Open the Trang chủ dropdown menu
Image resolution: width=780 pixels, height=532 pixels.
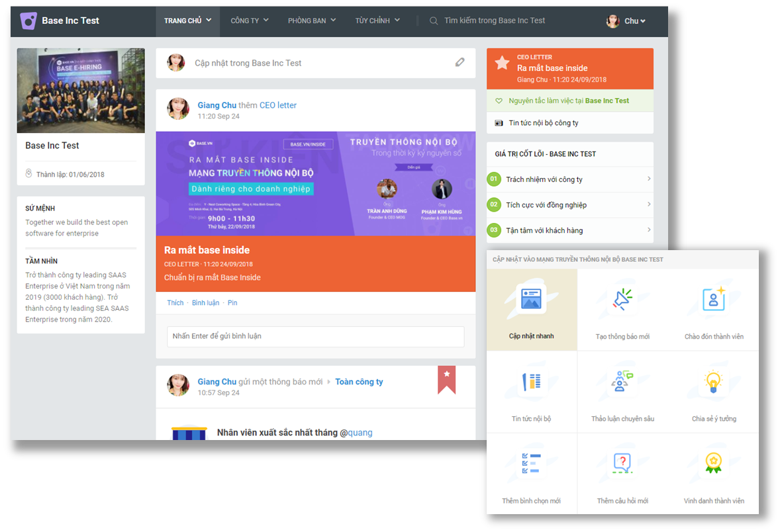click(187, 21)
